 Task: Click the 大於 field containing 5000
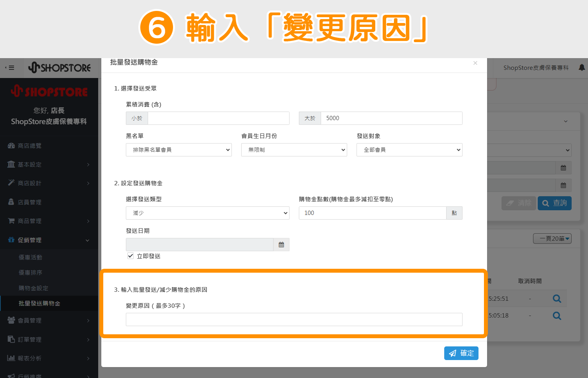(391, 118)
